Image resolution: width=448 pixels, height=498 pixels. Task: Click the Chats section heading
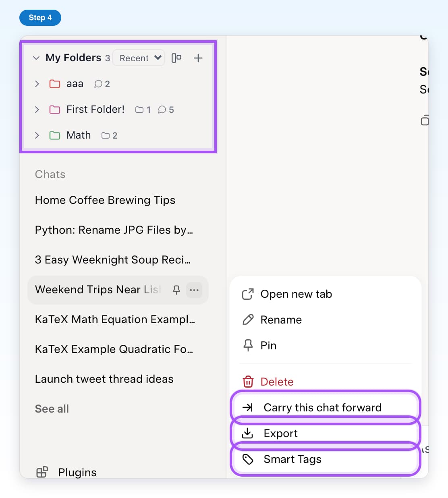[50, 174]
